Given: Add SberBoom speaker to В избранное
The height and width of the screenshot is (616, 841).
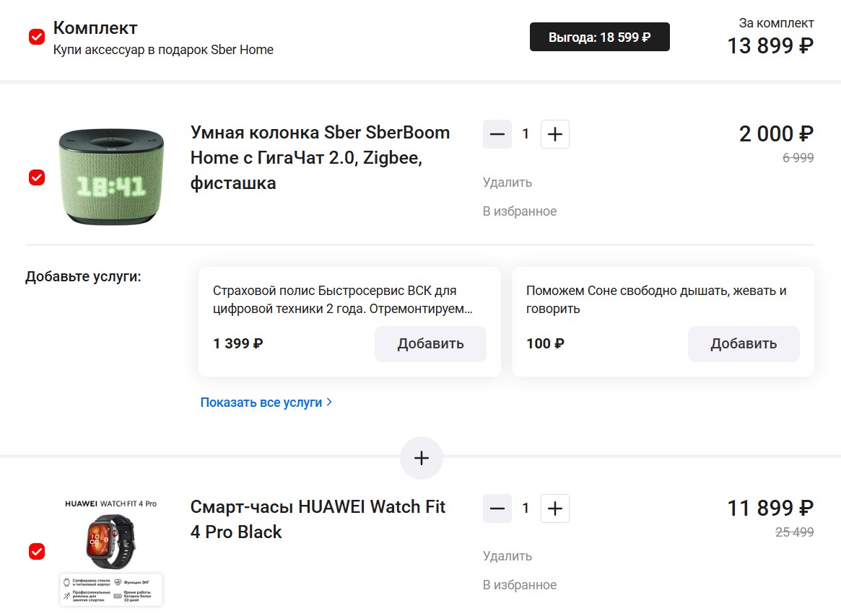Looking at the screenshot, I should (520, 211).
